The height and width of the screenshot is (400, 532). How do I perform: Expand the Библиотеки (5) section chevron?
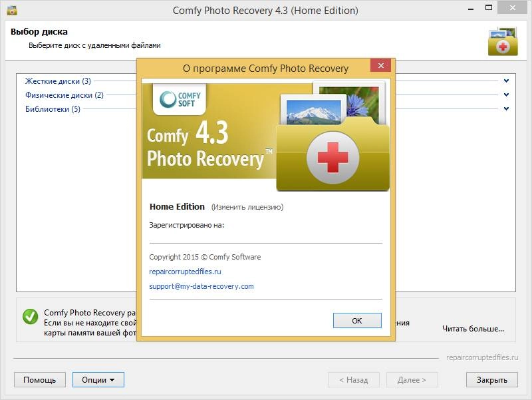[506, 108]
